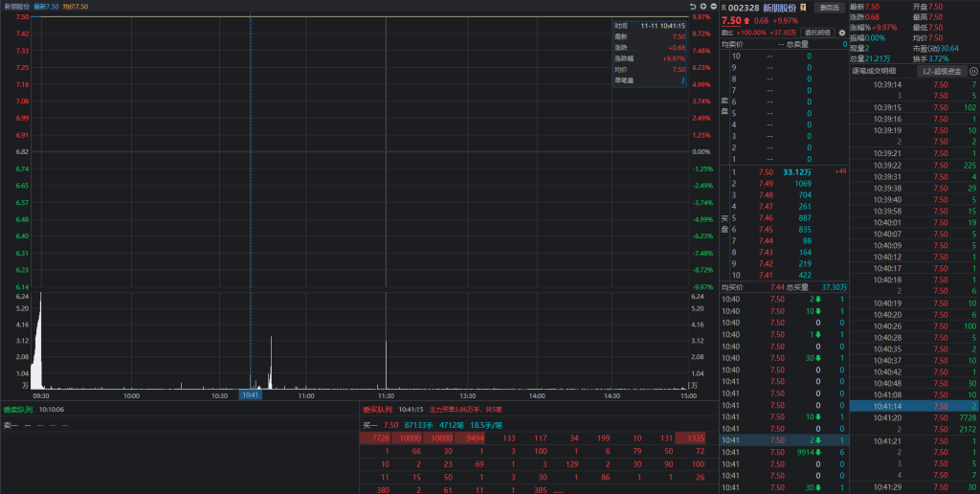Click the 委卖队列 header label

pyautogui.click(x=17, y=409)
